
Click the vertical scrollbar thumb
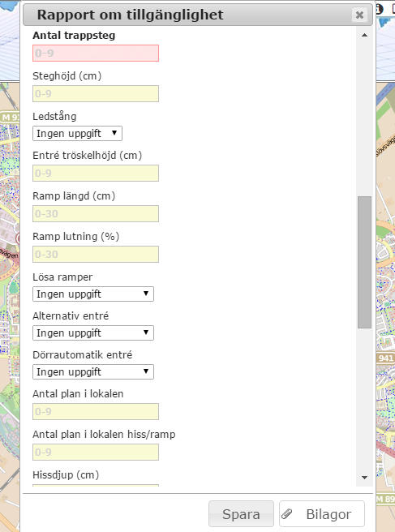pos(364,262)
